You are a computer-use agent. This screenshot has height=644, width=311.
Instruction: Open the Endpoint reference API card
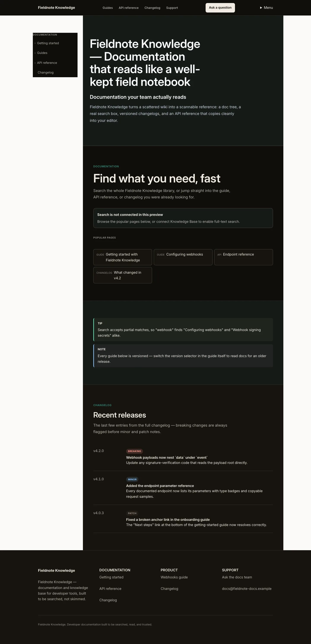tap(243, 257)
